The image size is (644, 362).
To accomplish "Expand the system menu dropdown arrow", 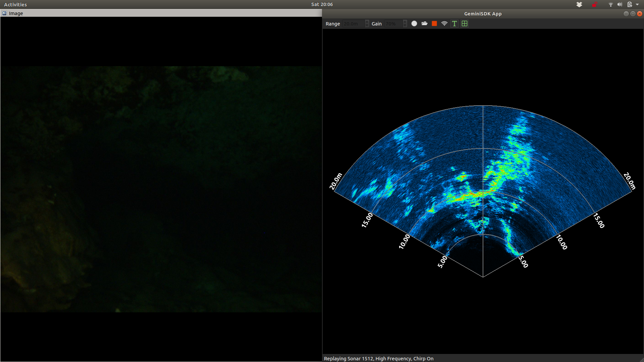I will pyautogui.click(x=637, y=4).
